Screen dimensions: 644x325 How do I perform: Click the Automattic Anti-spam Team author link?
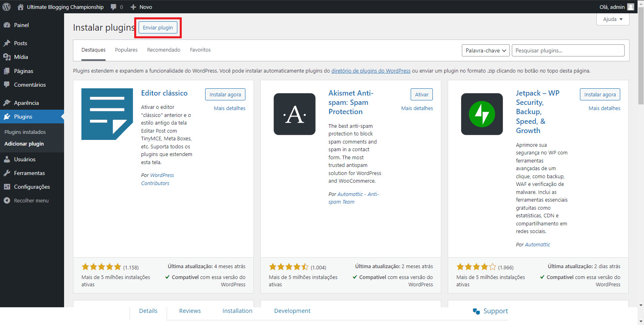[x=353, y=198]
